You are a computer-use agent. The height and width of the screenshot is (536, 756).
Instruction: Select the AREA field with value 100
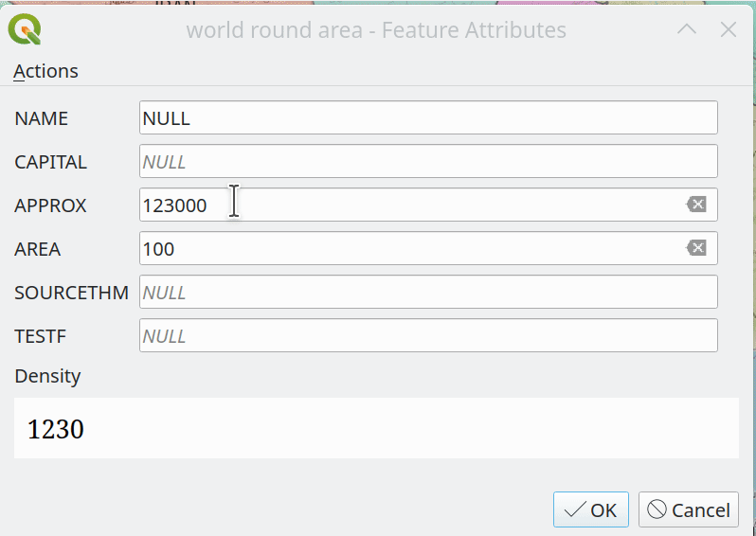(407, 248)
